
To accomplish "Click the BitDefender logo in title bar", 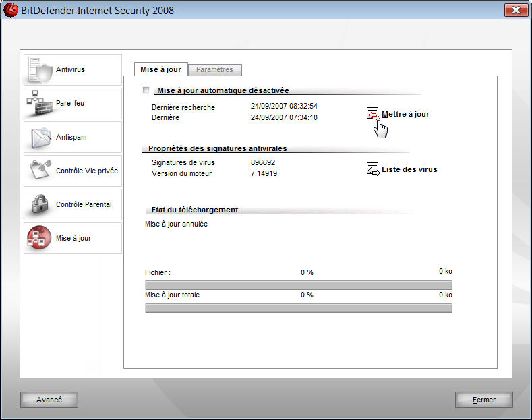I will point(11,11).
